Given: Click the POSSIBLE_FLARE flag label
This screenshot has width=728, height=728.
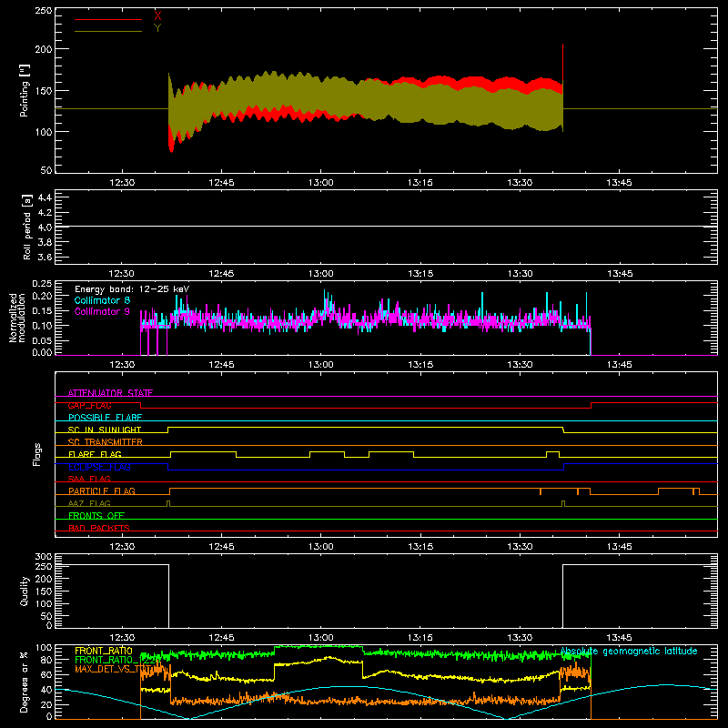Looking at the screenshot, I should 105,418.
